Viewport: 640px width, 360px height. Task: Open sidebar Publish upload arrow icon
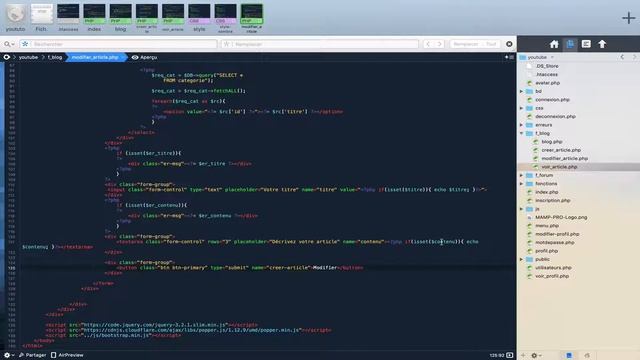602,44
